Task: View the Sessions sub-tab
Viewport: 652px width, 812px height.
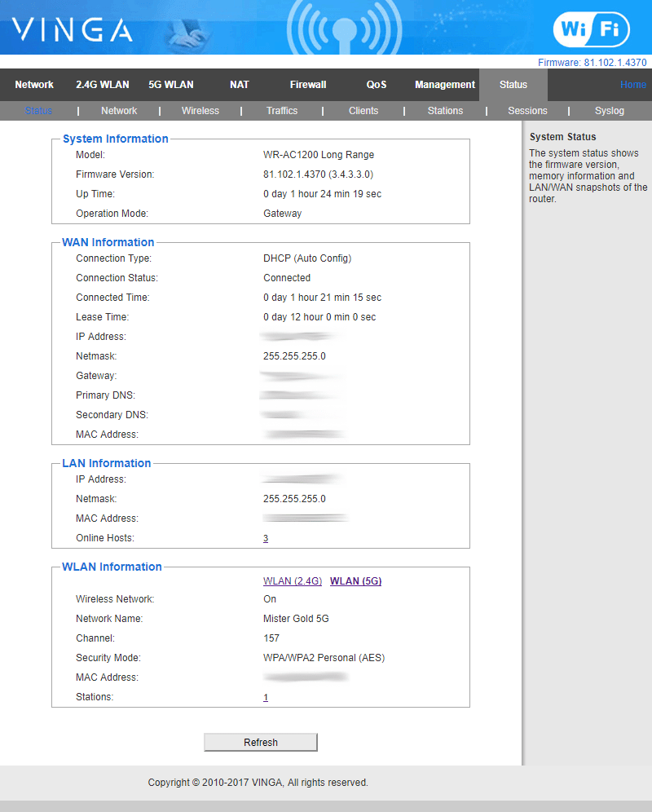Action: tap(527, 111)
